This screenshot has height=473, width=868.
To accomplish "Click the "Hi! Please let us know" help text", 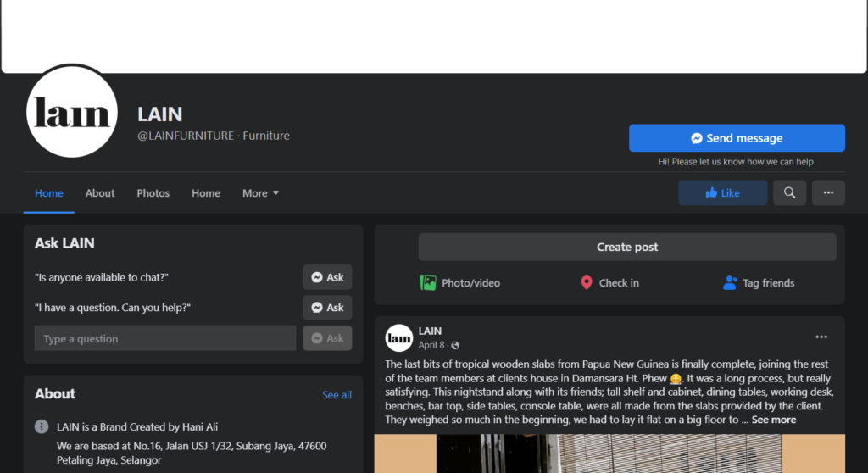I will (737, 162).
